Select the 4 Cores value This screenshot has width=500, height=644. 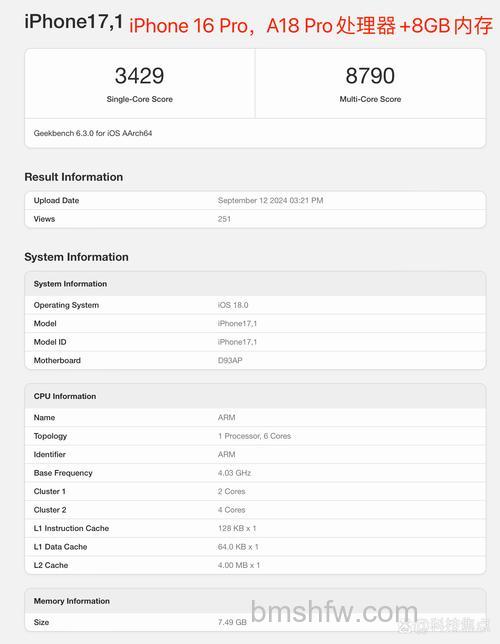231,510
